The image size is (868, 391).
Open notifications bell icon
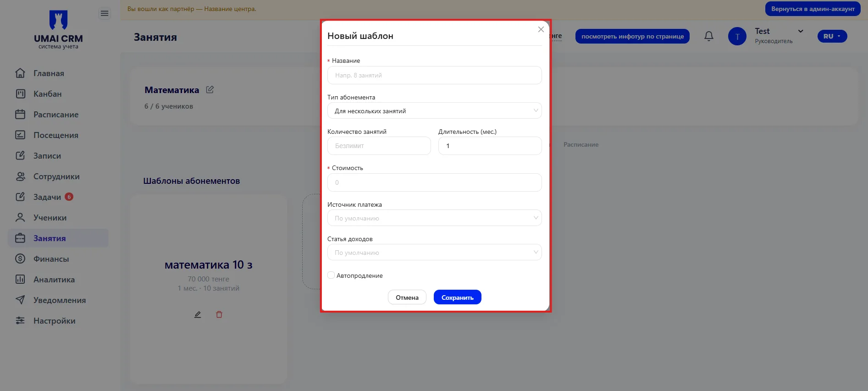pyautogui.click(x=709, y=36)
